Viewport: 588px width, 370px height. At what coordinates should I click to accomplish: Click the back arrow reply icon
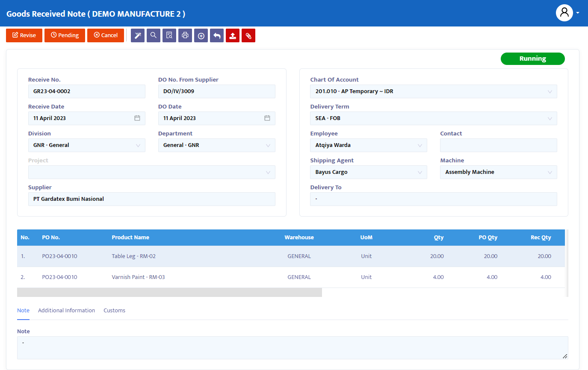(x=217, y=35)
